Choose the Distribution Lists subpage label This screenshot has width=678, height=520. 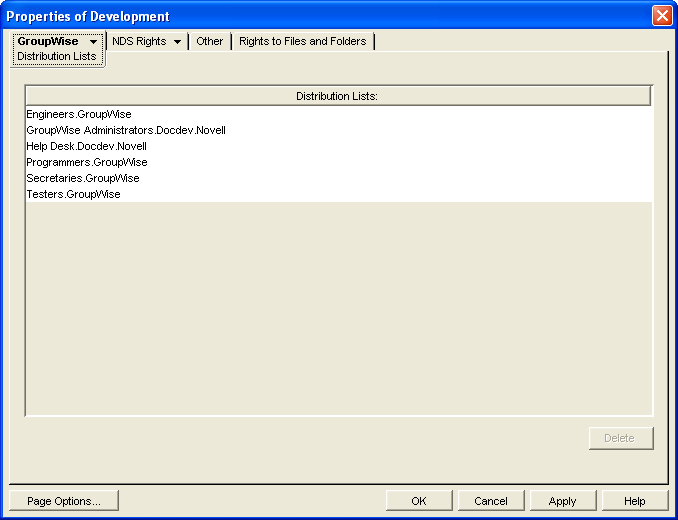(x=57, y=56)
